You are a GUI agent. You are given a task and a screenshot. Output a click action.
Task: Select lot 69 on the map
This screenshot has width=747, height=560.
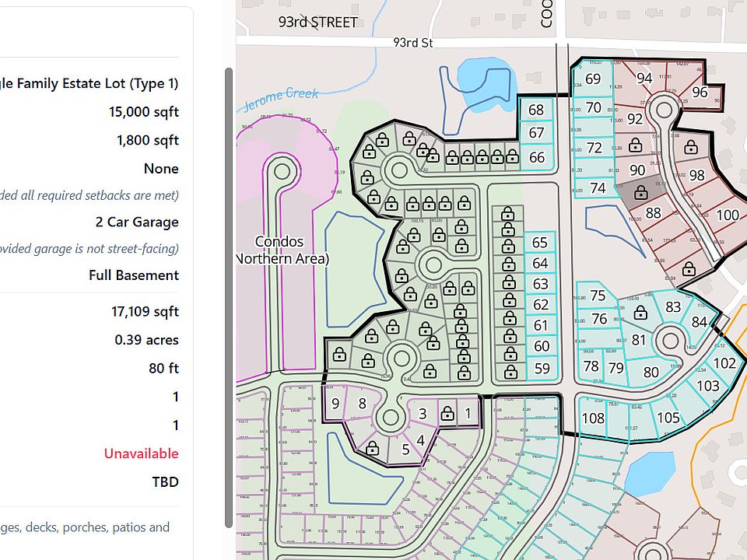coord(593,79)
